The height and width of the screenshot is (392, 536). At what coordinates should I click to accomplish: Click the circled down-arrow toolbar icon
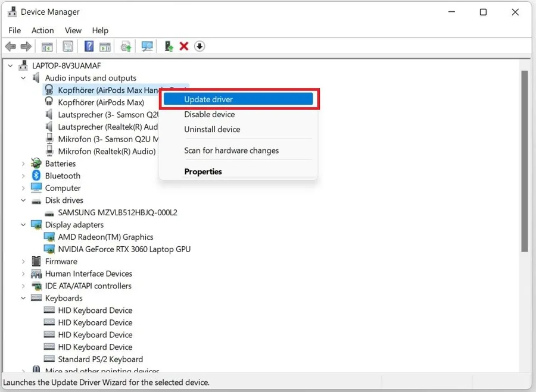pyautogui.click(x=200, y=46)
